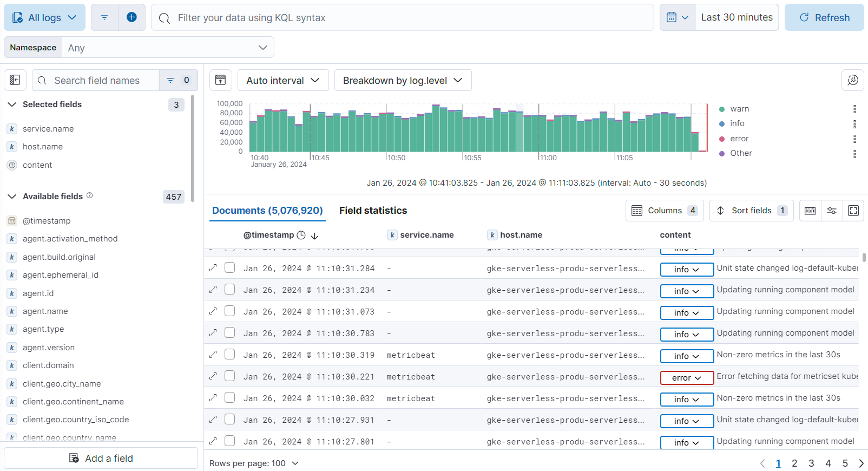Expand the 11:10:31.284 log row details
The image size is (868, 471).
(213, 268)
